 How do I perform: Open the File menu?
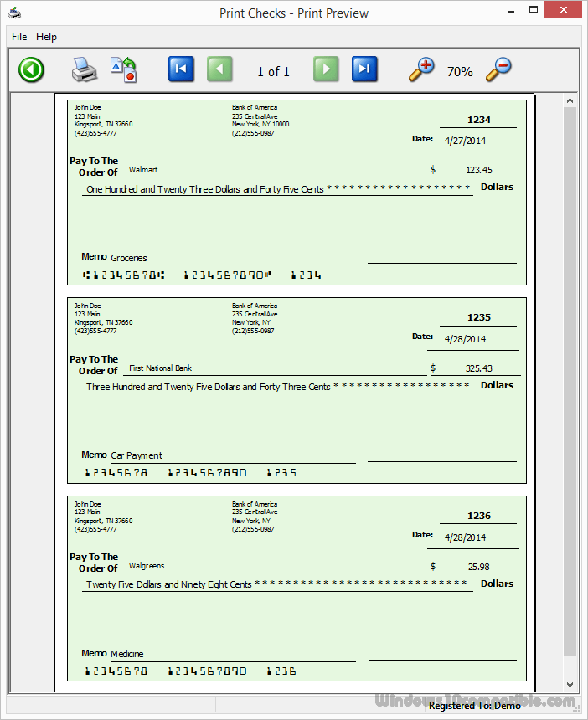click(19, 37)
